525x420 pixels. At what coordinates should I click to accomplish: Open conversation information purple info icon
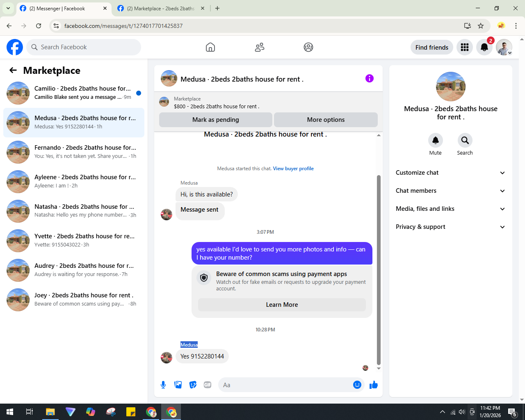(370, 78)
